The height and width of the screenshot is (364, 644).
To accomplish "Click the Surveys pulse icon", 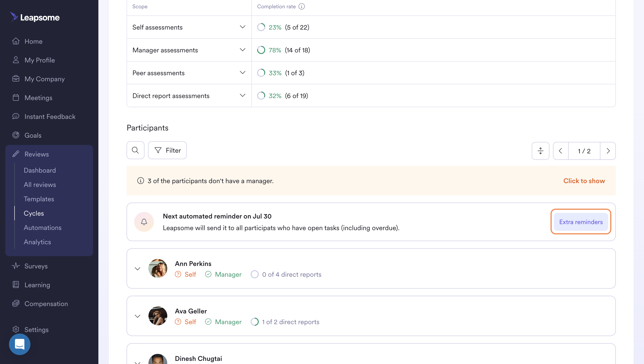I will tap(16, 266).
